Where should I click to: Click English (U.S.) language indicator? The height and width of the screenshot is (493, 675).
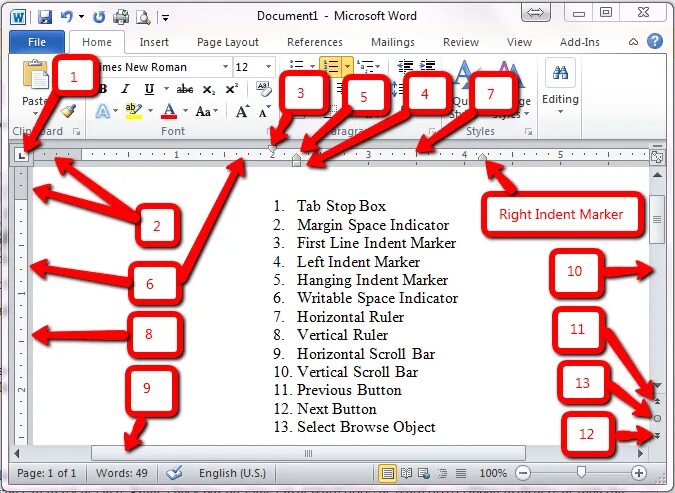point(232,473)
